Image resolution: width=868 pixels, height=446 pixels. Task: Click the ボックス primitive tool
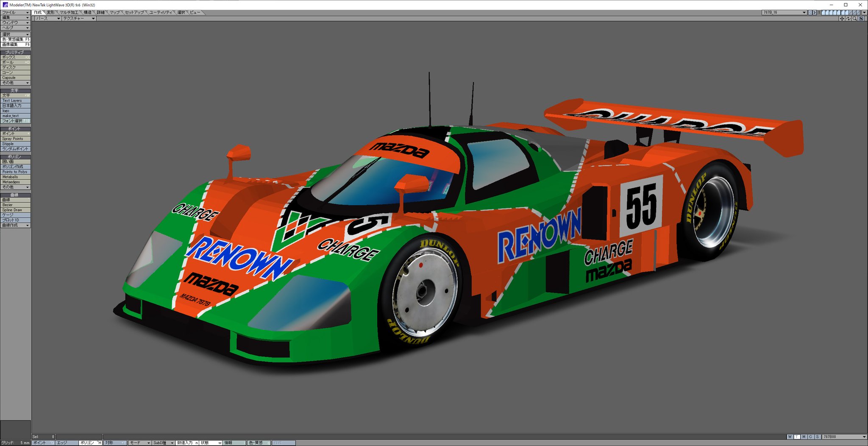click(x=15, y=57)
